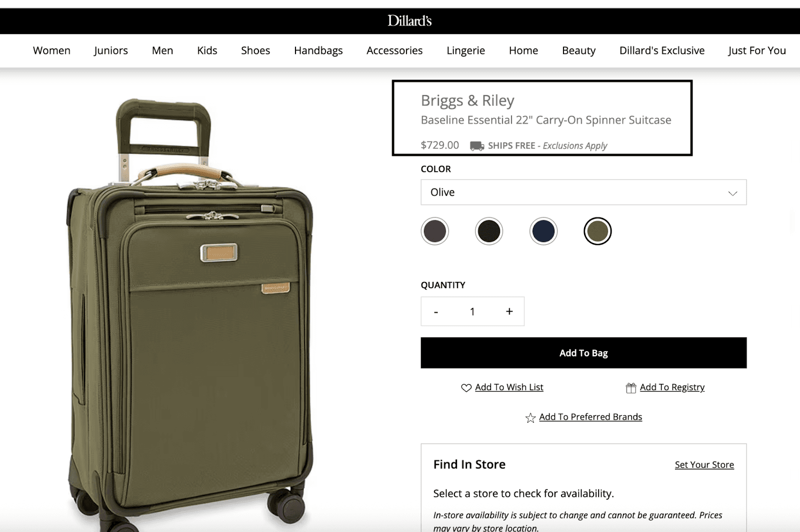The height and width of the screenshot is (532, 800).
Task: Click the gift icon next to Add To Registry
Action: click(631, 388)
